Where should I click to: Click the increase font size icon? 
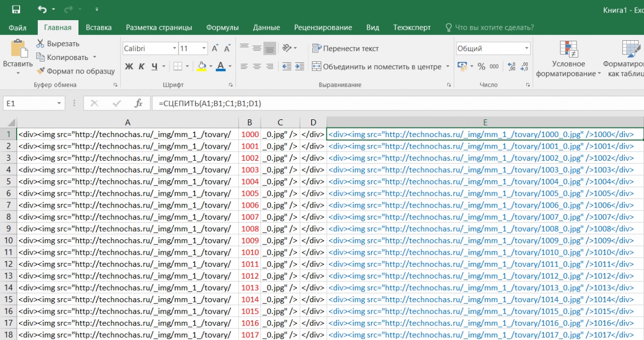(215, 48)
